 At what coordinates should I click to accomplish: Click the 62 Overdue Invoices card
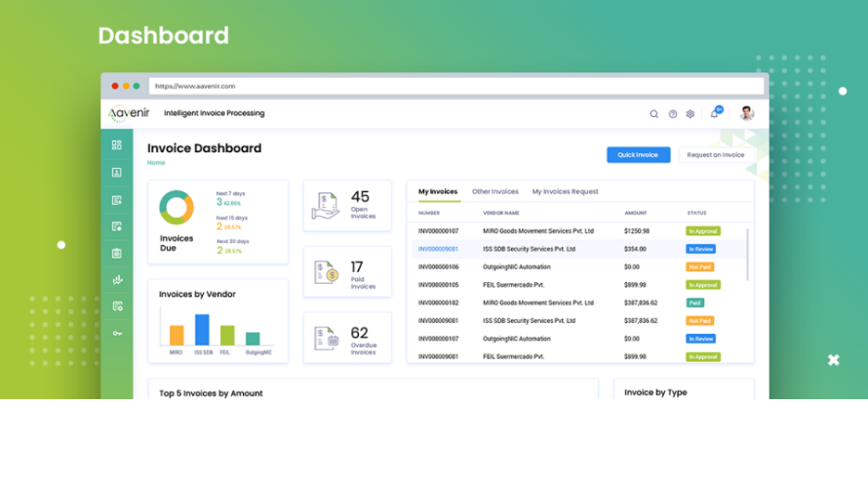coord(347,338)
